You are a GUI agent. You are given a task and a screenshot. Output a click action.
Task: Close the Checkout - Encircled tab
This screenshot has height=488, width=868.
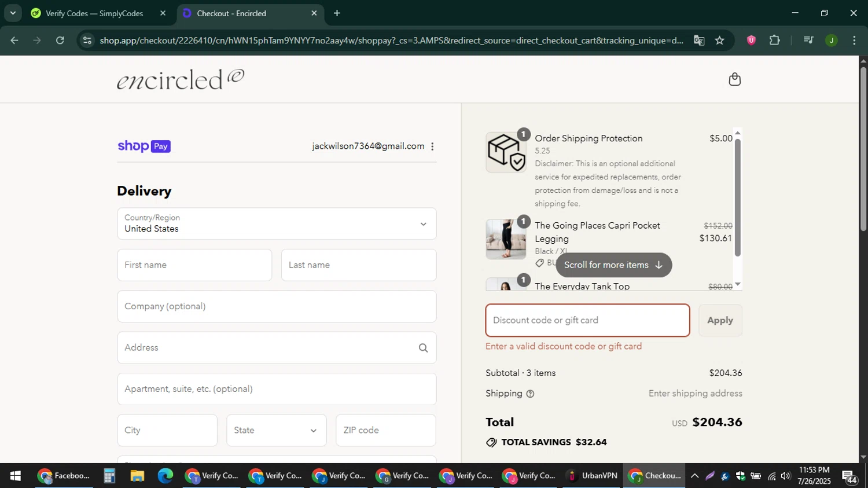pos(314,13)
